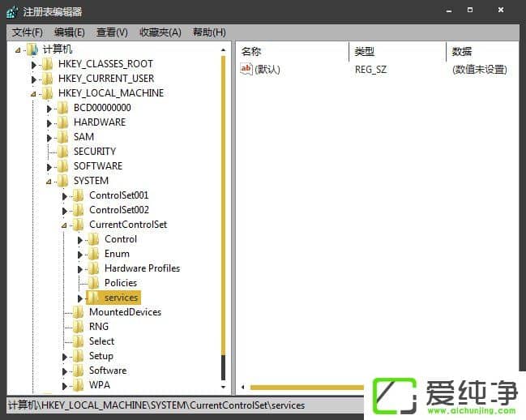The width and height of the screenshot is (526, 420).
Task: Click the 名称 column header
Action: (x=251, y=52)
